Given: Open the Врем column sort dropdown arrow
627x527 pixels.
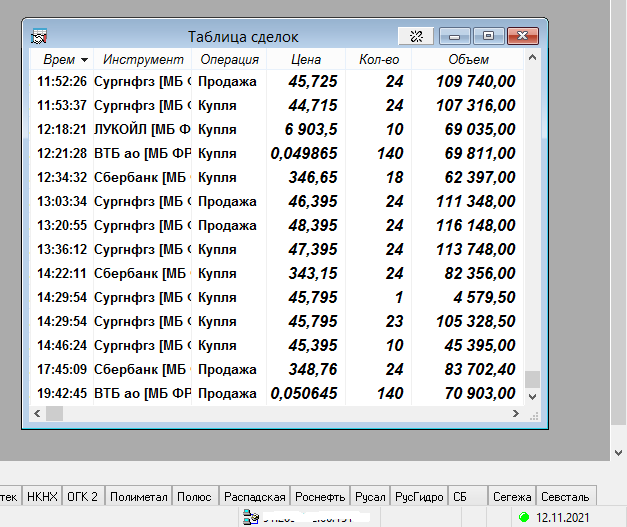Looking at the screenshot, I should 84,60.
